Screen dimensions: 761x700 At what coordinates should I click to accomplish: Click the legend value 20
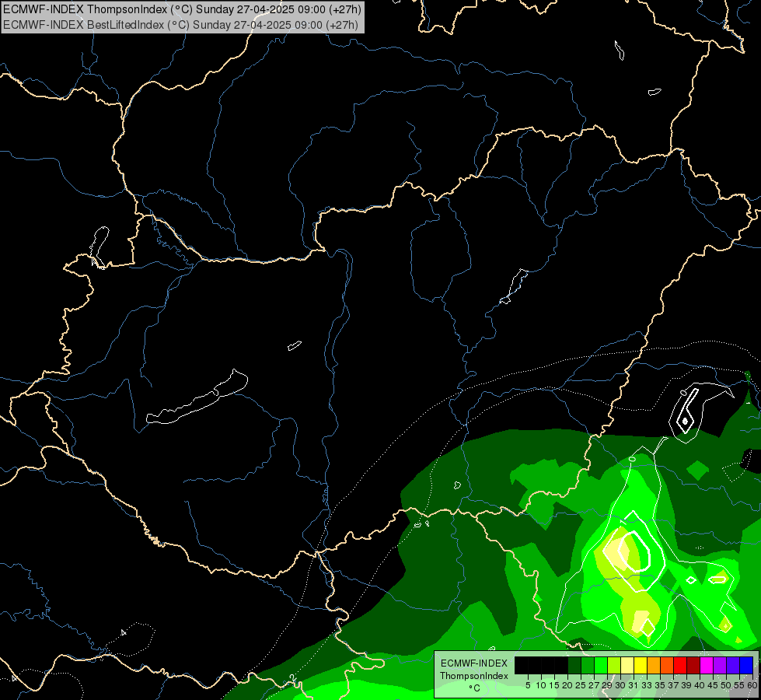pos(567,685)
